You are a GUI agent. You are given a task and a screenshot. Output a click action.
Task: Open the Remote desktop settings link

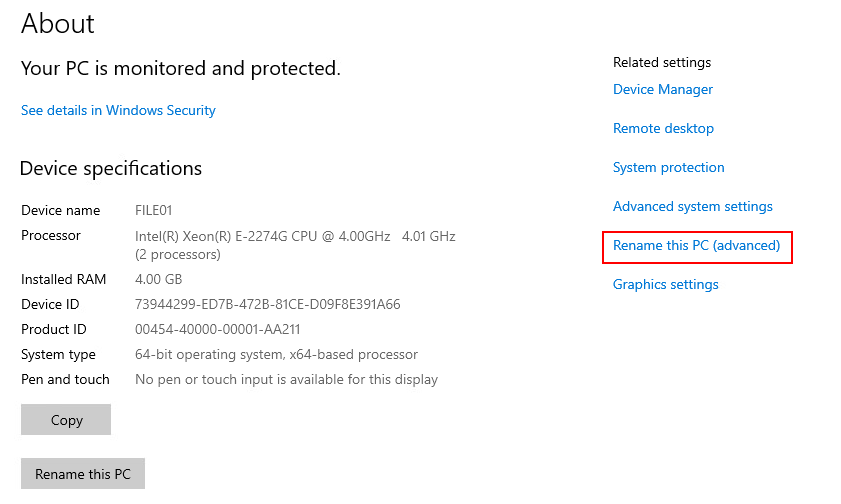coord(663,129)
